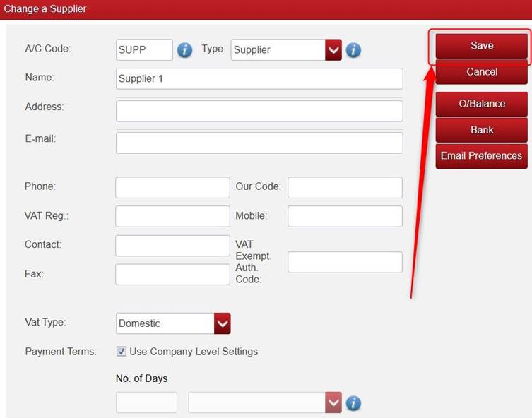Select the Mobile input field
532x418 pixels.
[345, 216]
